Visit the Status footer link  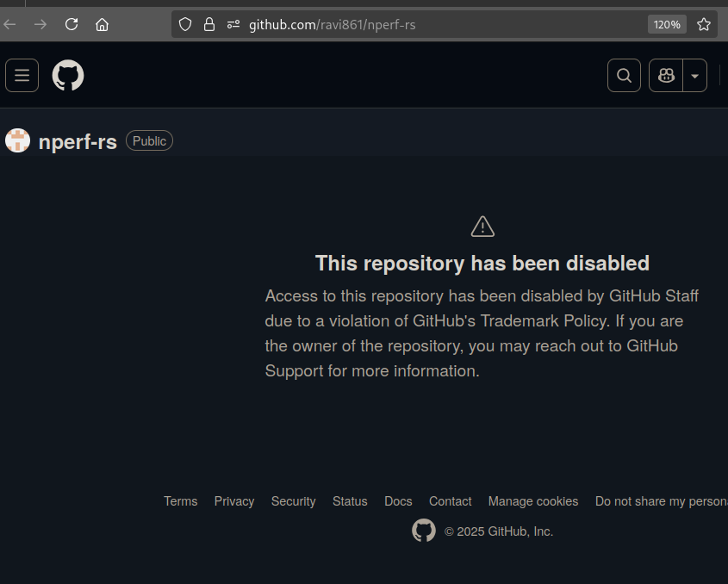(x=350, y=501)
